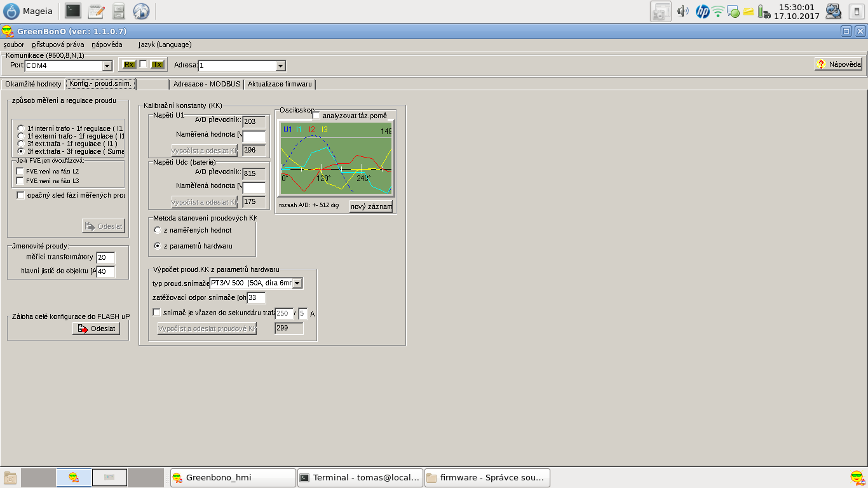Open the 'přístupová práva' menu
868x488 pixels.
coord(58,44)
